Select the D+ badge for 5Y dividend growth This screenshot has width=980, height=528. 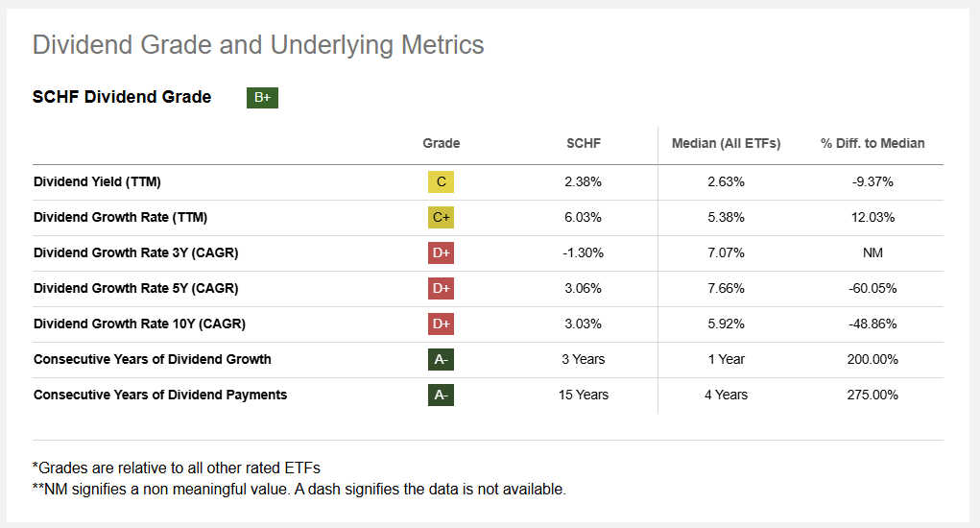point(442,288)
